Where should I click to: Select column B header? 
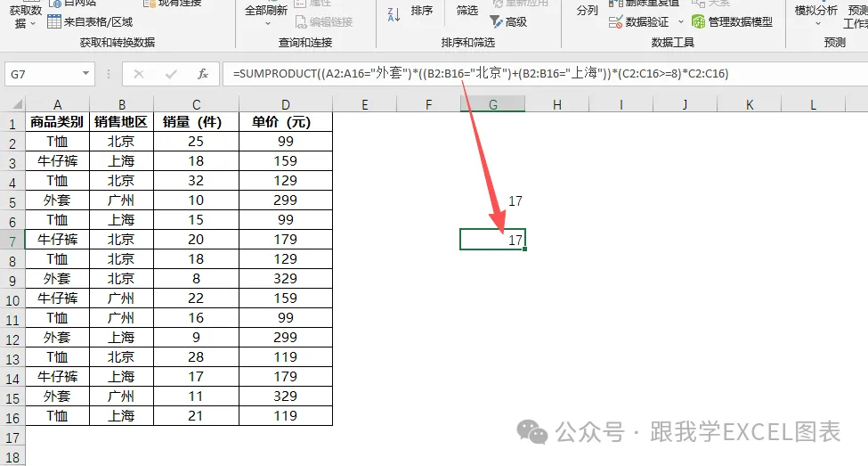121,104
